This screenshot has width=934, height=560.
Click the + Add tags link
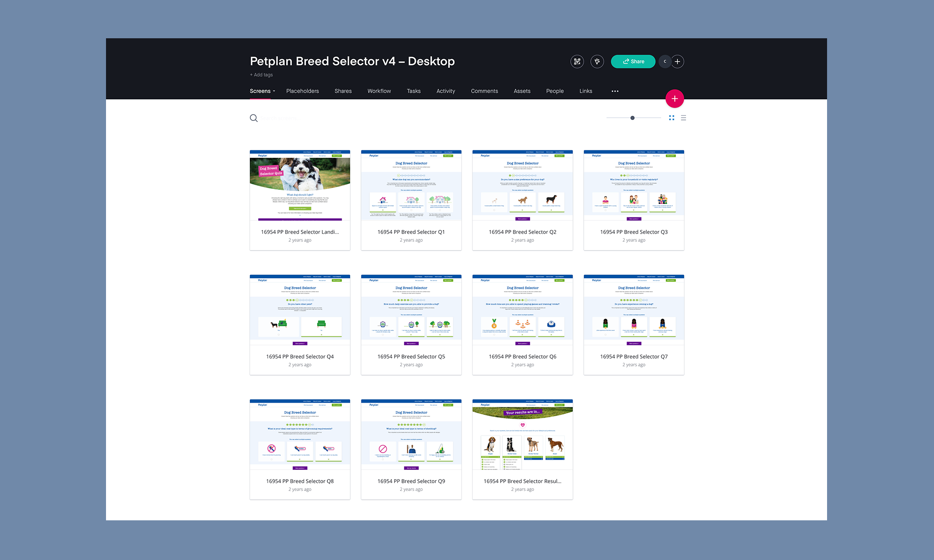pyautogui.click(x=261, y=75)
